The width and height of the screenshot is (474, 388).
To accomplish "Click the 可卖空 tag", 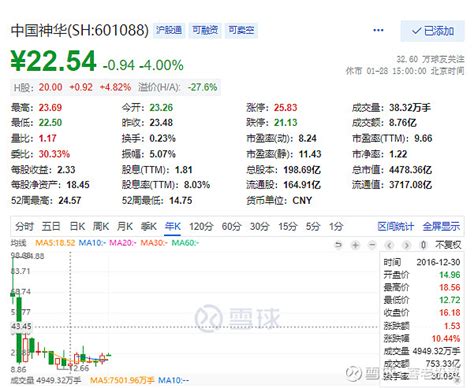I will coord(241,30).
